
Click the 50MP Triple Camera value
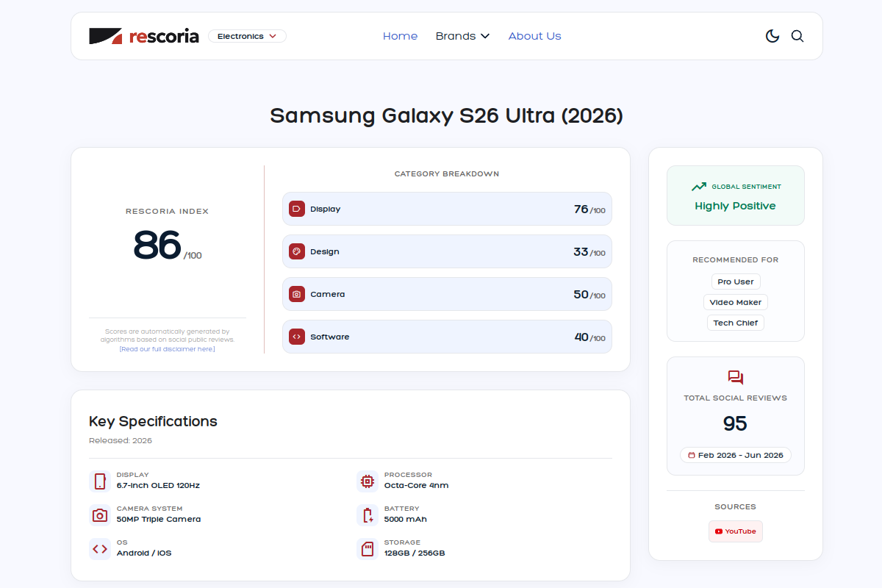tap(159, 520)
